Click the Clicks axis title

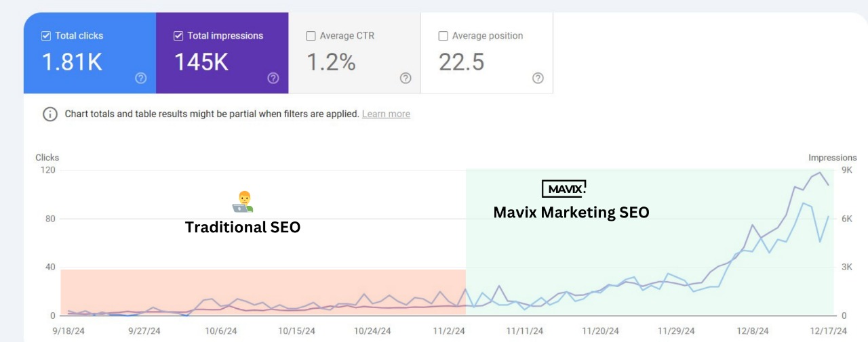pos(47,158)
